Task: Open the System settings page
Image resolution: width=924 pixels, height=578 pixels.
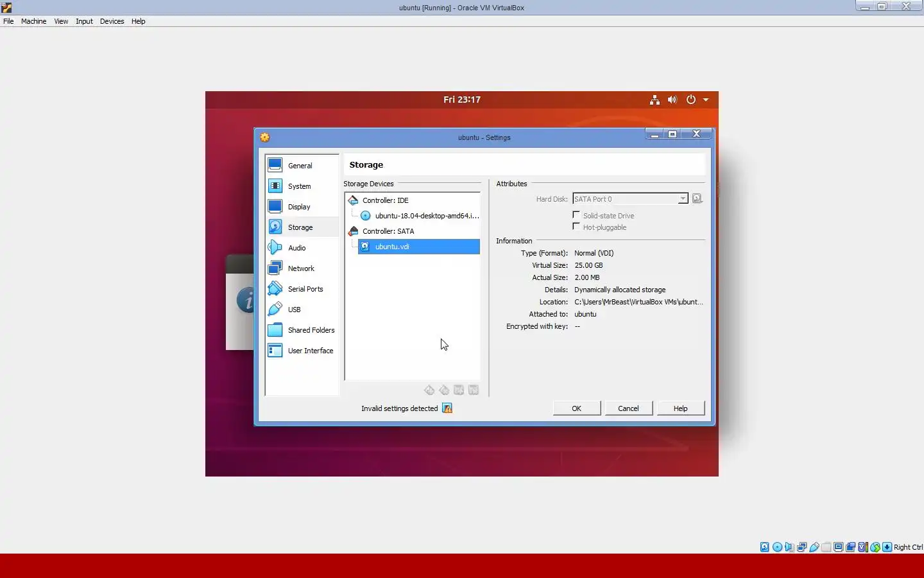Action: [302, 186]
